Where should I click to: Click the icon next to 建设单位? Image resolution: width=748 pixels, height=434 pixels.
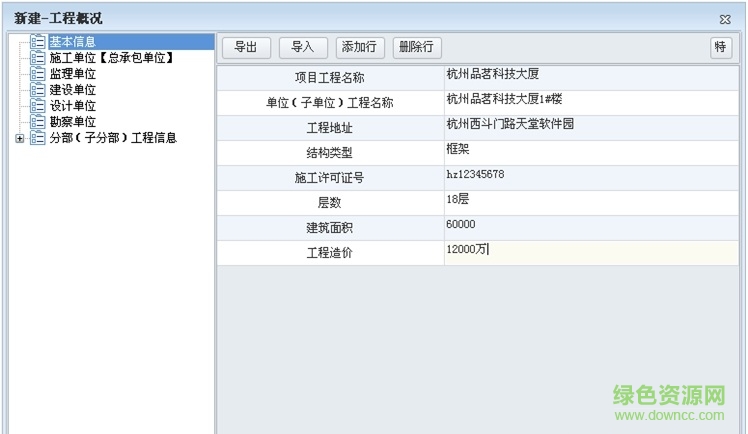(39, 90)
